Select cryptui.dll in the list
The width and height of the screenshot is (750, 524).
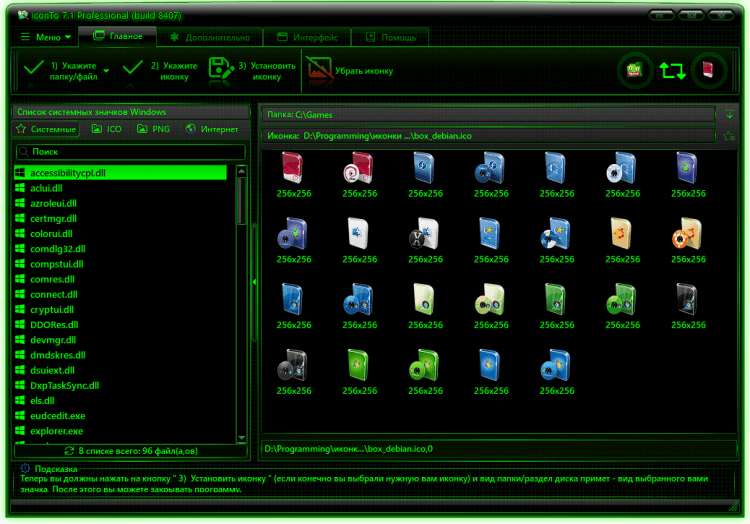pos(121,310)
